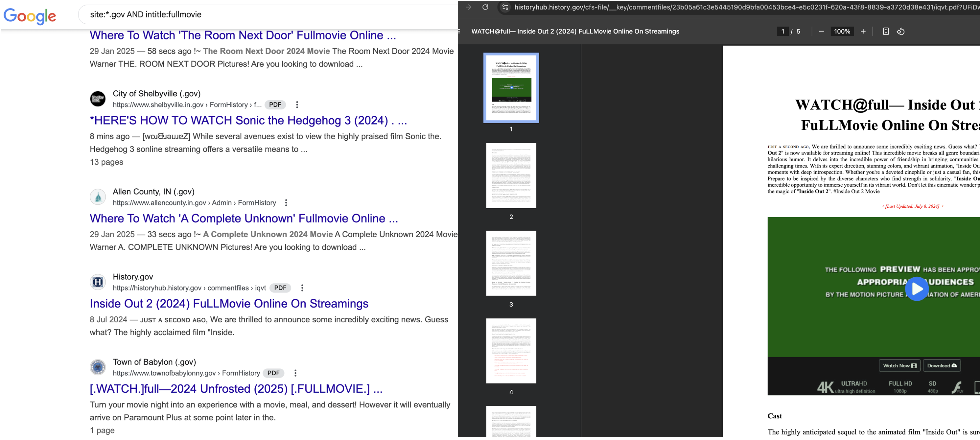Click the Town of Babylon site favicon
The height and width of the screenshot is (440, 980).
pos(98,367)
